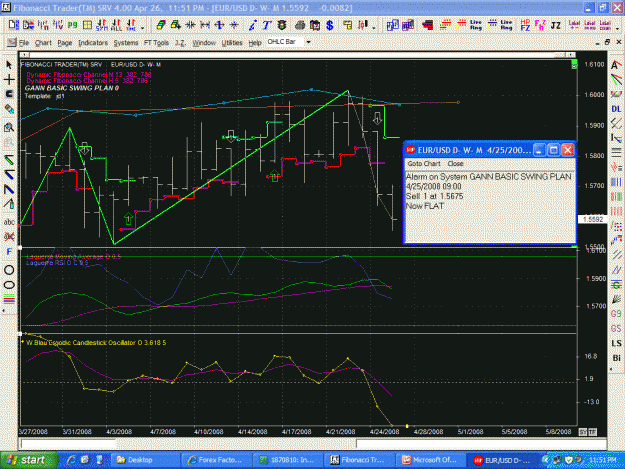Click the ALL arrows toolbar icon
This screenshot has height=469, width=625.
[x=116, y=26]
